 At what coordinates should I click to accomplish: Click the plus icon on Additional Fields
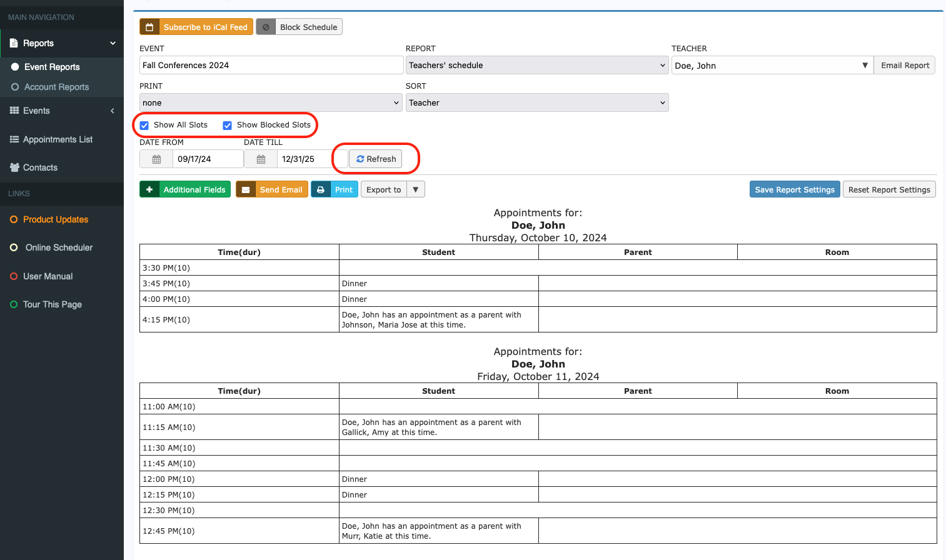click(149, 189)
